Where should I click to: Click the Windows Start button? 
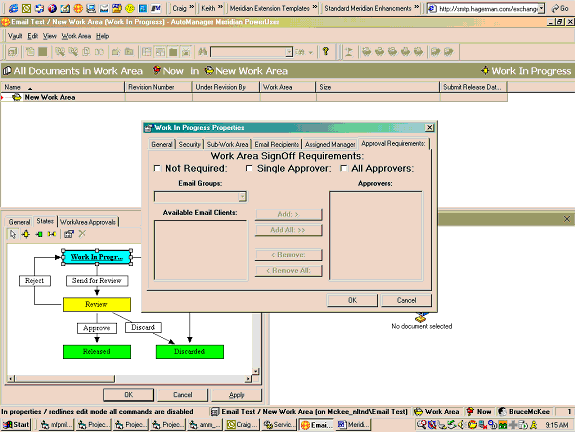16,425
